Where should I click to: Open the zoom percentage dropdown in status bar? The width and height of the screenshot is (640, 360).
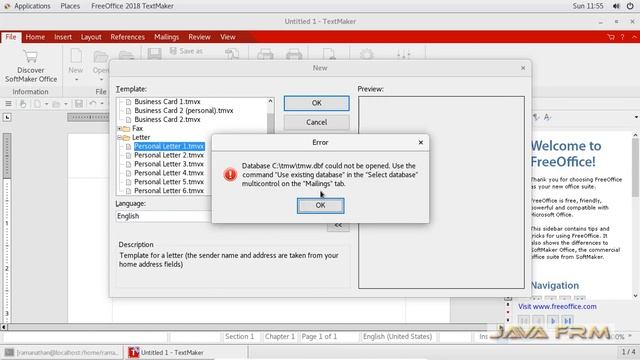[631, 336]
